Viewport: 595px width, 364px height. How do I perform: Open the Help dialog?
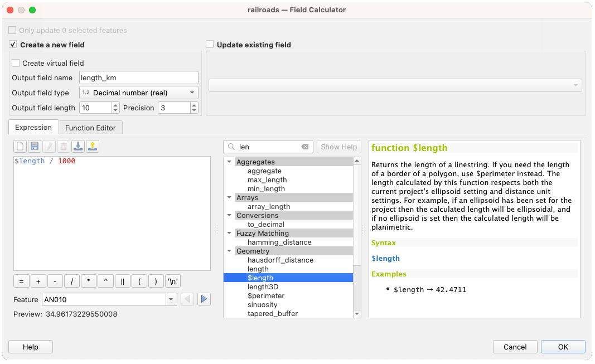point(30,346)
